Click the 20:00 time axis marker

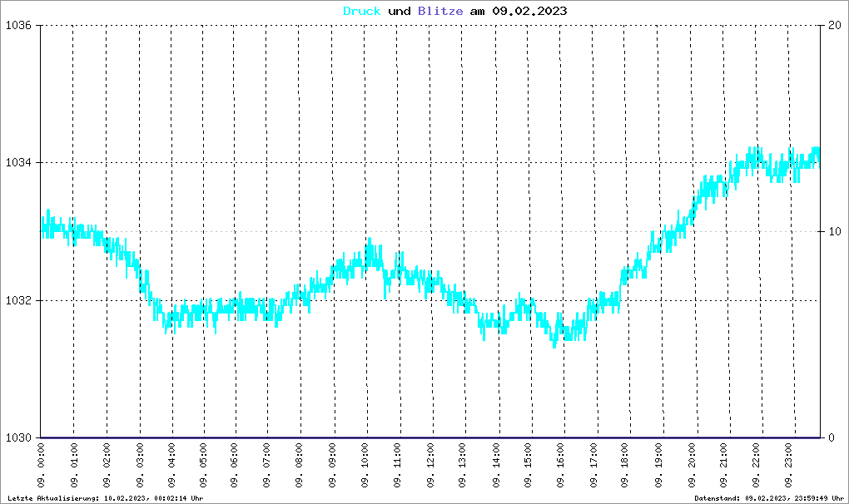pyautogui.click(x=693, y=466)
